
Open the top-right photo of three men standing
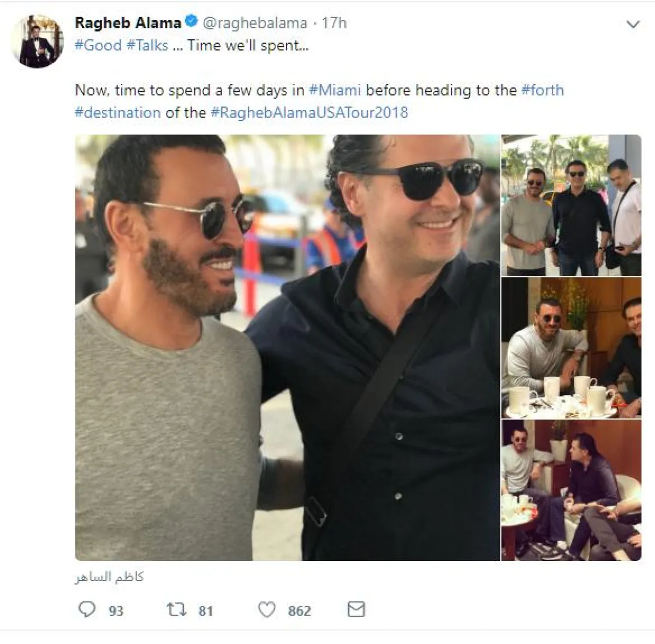click(571, 205)
